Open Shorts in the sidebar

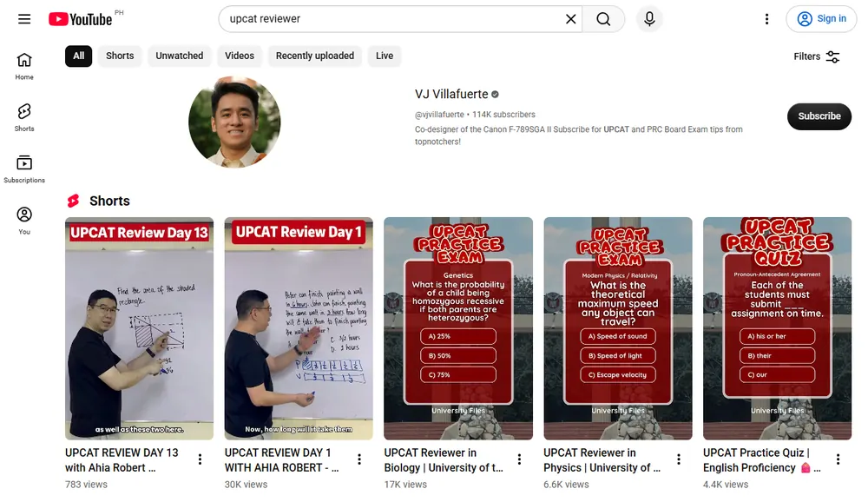click(24, 117)
